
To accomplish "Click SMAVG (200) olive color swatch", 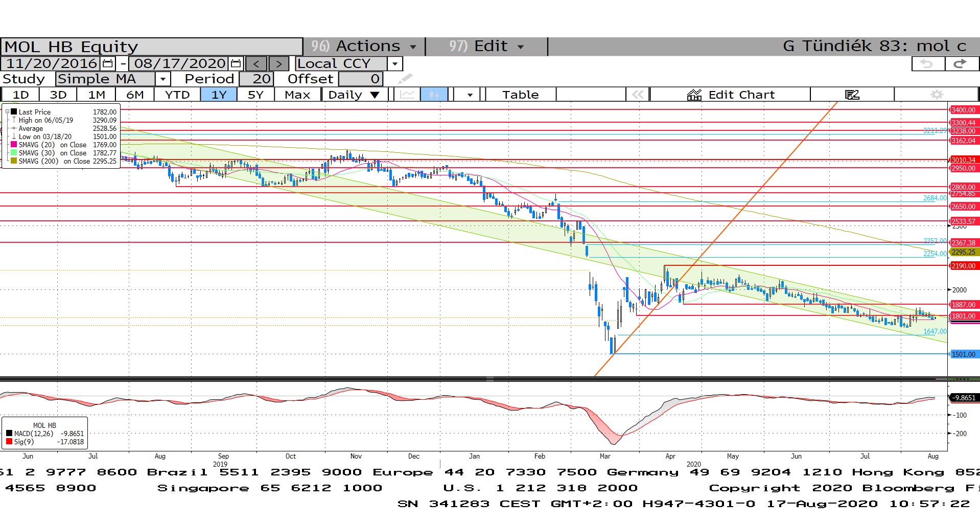I will pos(14,161).
